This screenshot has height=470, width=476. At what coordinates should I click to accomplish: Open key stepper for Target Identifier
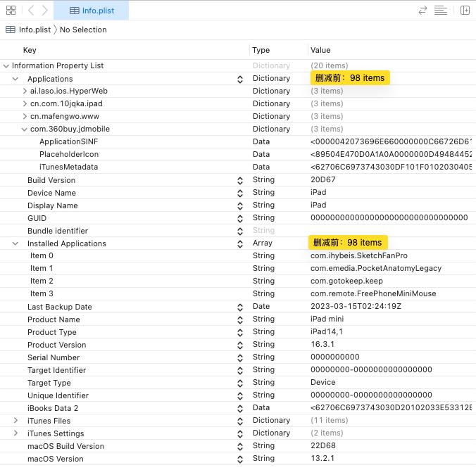click(240, 371)
